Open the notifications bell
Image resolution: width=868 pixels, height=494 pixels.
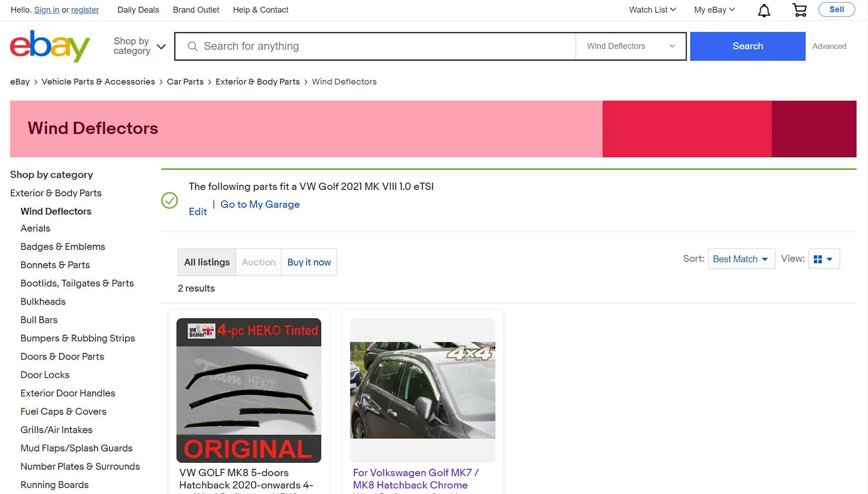point(764,10)
